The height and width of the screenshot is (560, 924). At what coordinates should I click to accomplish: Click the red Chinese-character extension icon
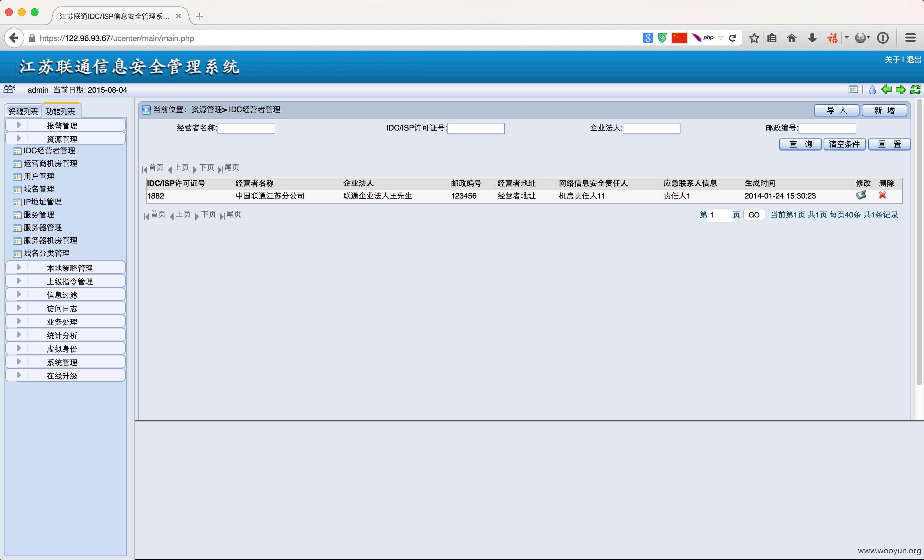[x=833, y=38]
